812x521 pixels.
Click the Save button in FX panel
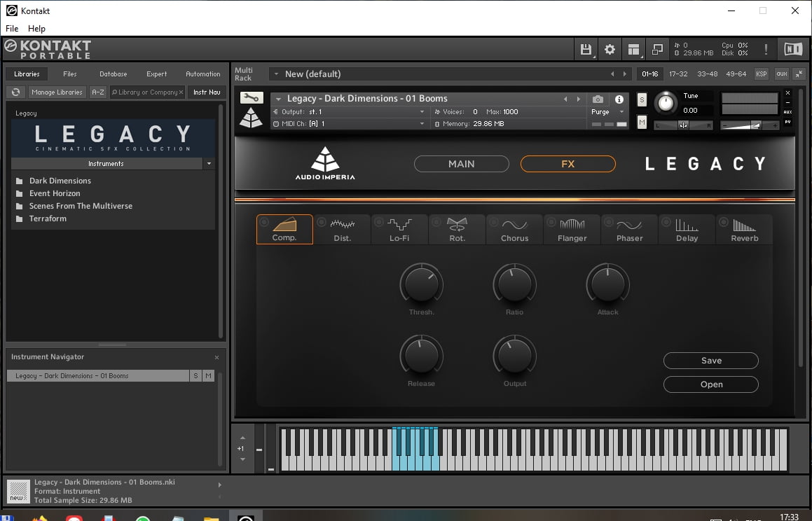pyautogui.click(x=710, y=360)
